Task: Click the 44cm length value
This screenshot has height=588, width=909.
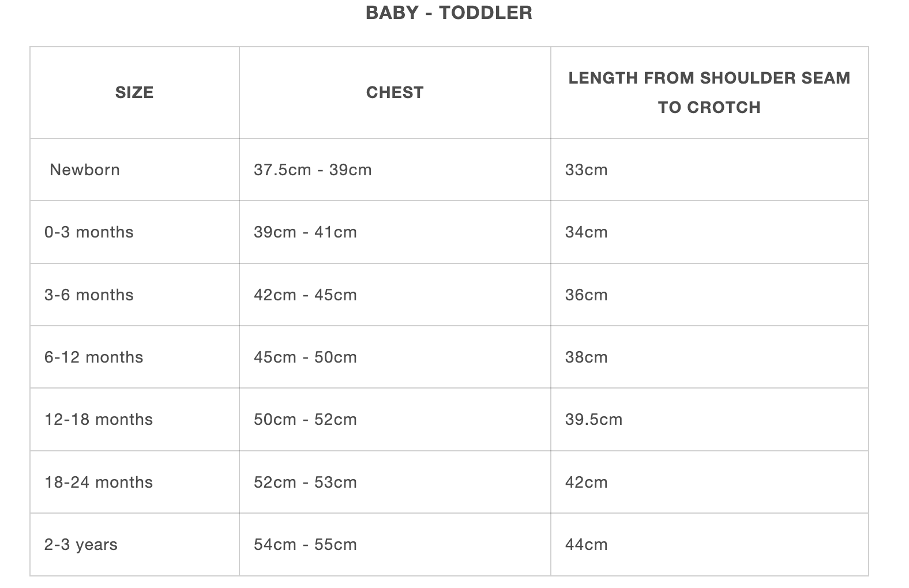Action: [586, 544]
